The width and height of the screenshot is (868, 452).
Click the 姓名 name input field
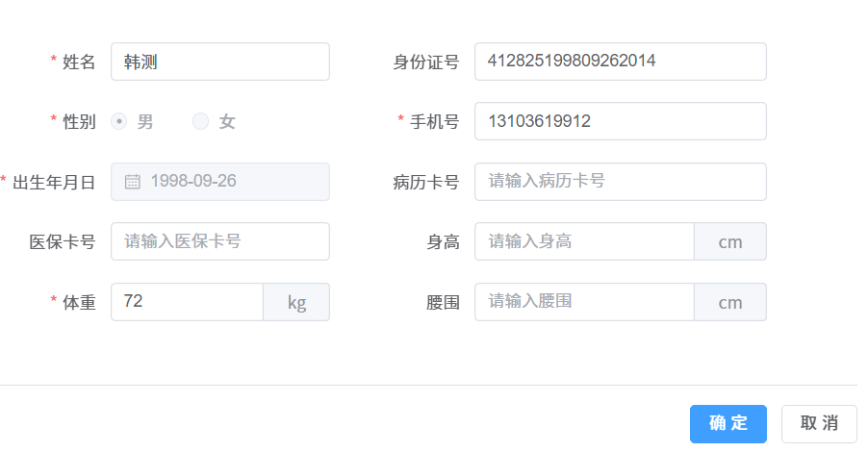219,62
